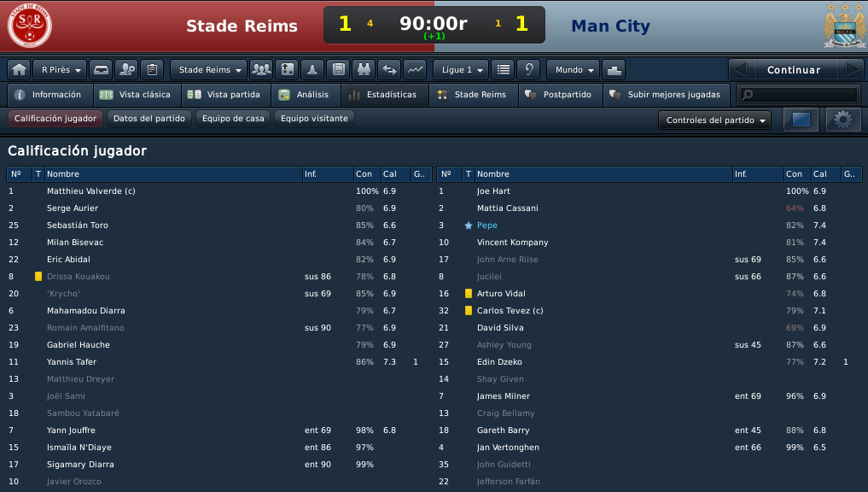Click the blue color swatch button
This screenshot has width=868, height=492.
coord(801,120)
